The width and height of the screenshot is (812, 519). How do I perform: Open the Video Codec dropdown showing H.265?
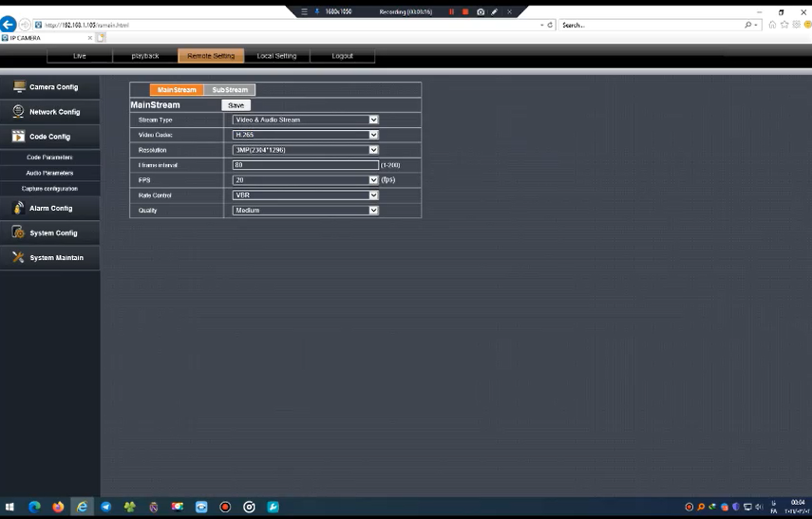[373, 135]
